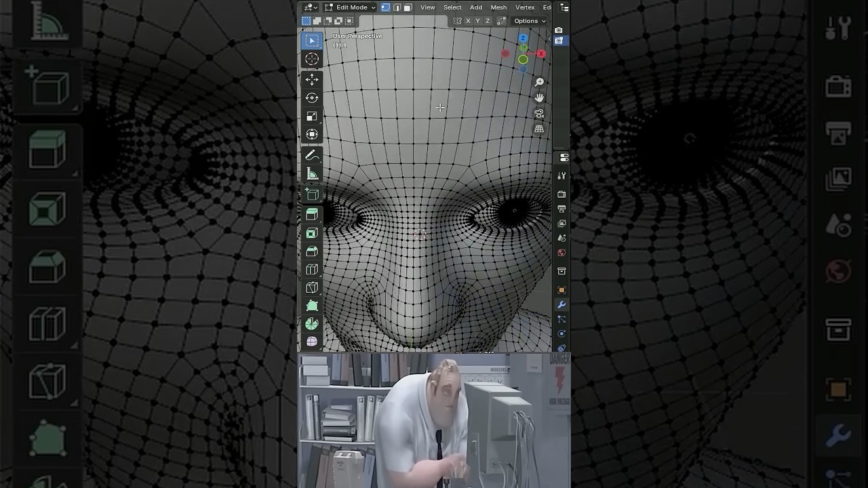Open the Add menu
This screenshot has height=488, width=868.
tap(476, 7)
